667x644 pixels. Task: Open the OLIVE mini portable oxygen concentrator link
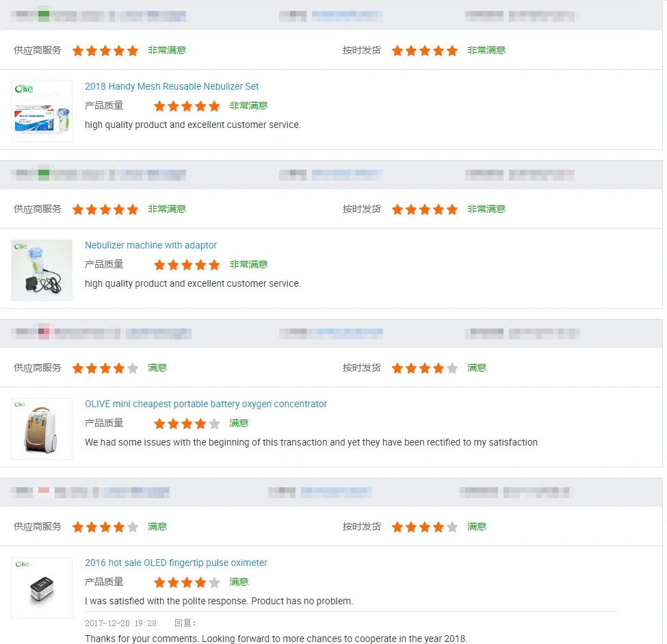[206, 404]
